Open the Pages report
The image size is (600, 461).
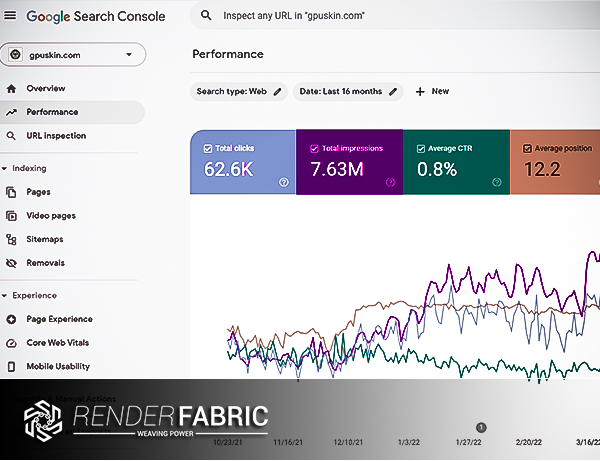[x=38, y=192]
